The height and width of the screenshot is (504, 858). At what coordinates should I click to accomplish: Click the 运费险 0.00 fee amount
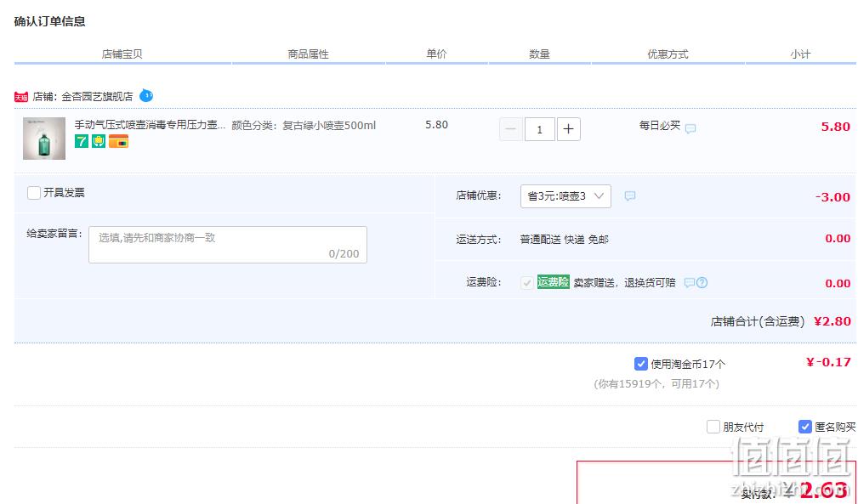[x=838, y=283]
